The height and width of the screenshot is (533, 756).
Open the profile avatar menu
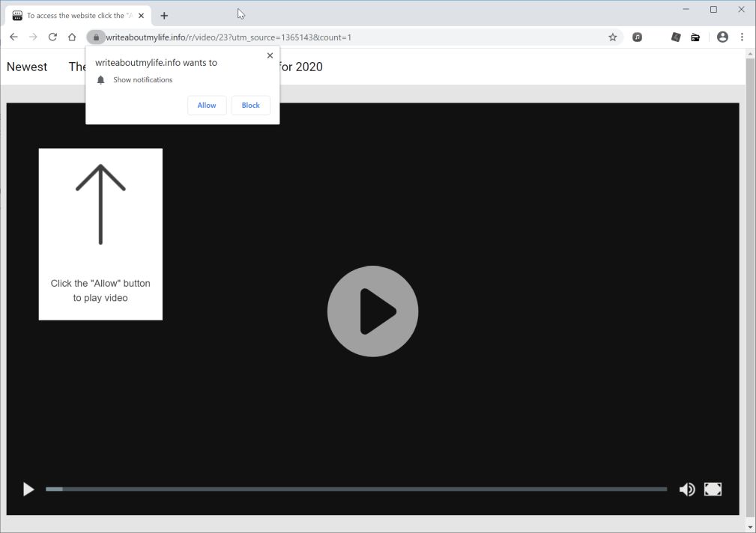[722, 37]
